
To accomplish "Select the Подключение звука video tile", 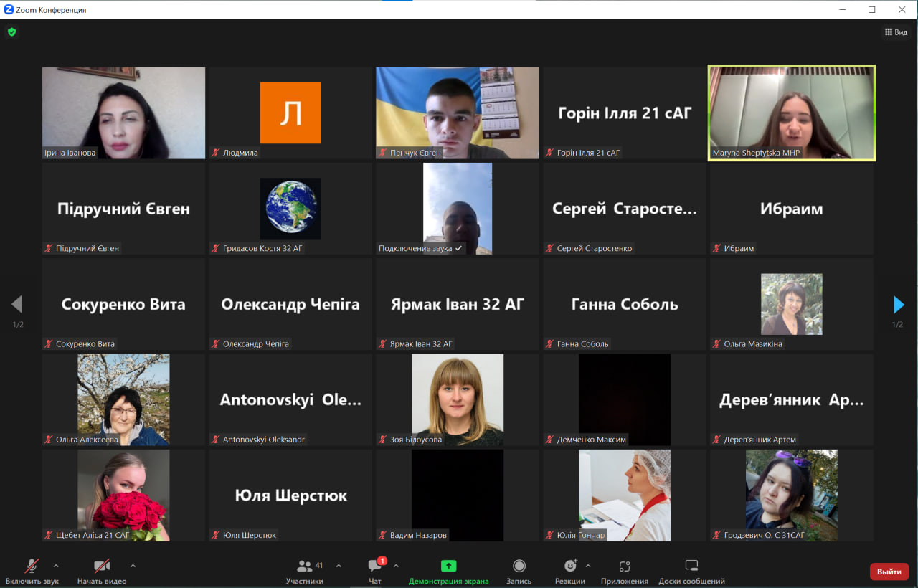I will tap(458, 209).
